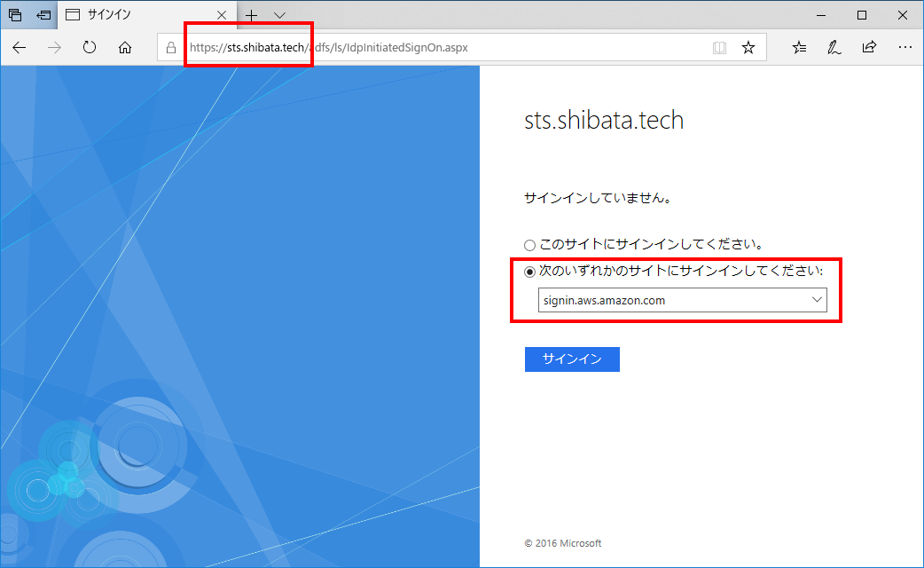Click the forward navigation arrow
Viewport: 924px width, 568px height.
coord(53,48)
